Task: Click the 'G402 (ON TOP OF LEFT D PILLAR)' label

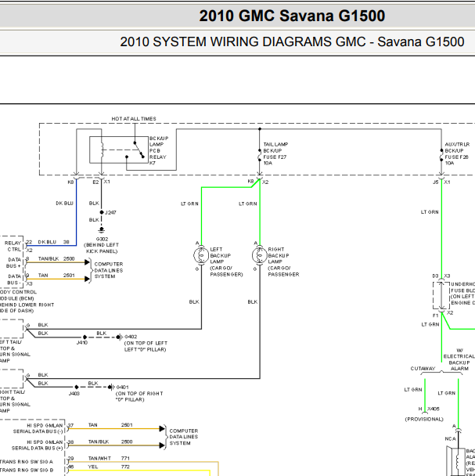Action: (x=146, y=343)
